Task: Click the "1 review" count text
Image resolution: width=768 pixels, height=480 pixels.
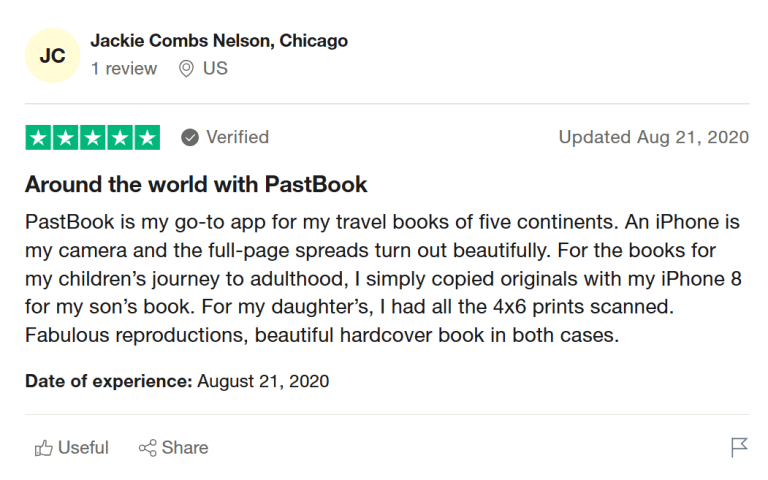Action: coord(123,69)
